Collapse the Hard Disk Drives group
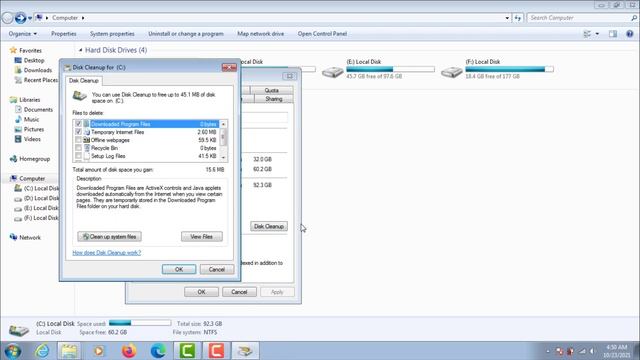The height and width of the screenshot is (360, 640). tap(80, 50)
